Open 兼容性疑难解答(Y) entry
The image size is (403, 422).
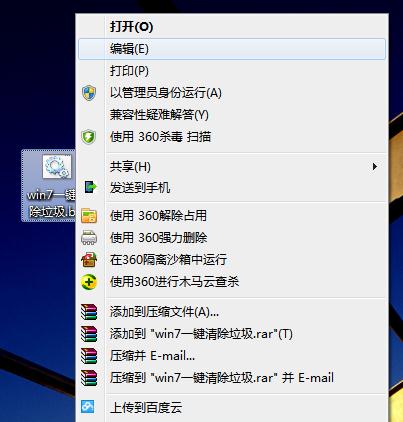[232, 115]
